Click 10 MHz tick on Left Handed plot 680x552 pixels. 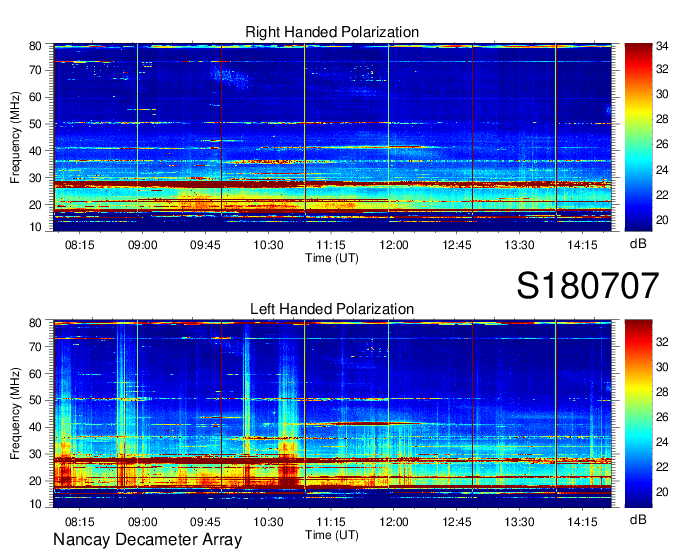tap(35, 504)
